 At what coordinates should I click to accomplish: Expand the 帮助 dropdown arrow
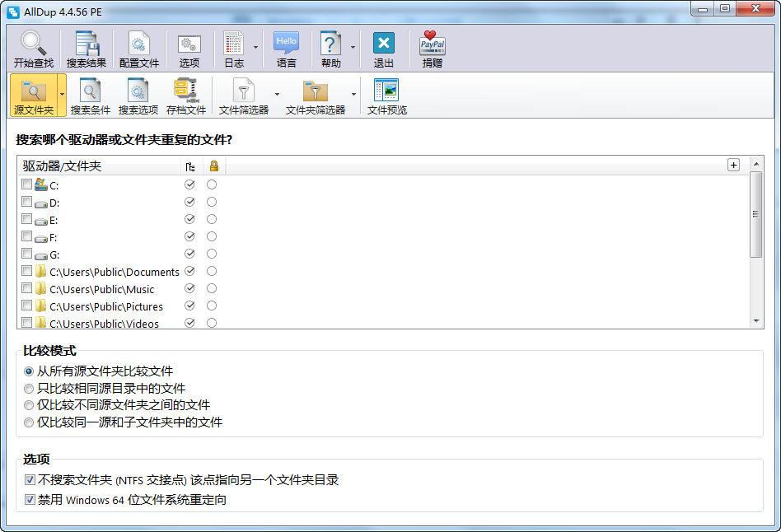[x=353, y=47]
